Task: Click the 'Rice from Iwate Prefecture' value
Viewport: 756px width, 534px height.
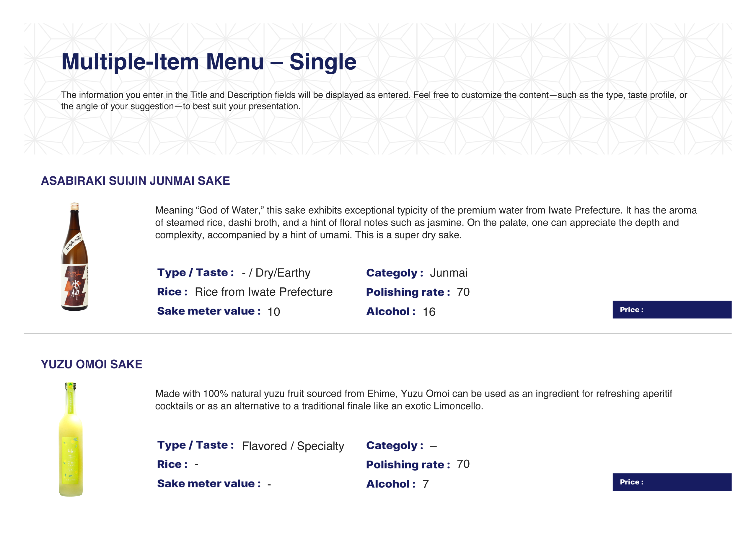Action: tap(264, 292)
